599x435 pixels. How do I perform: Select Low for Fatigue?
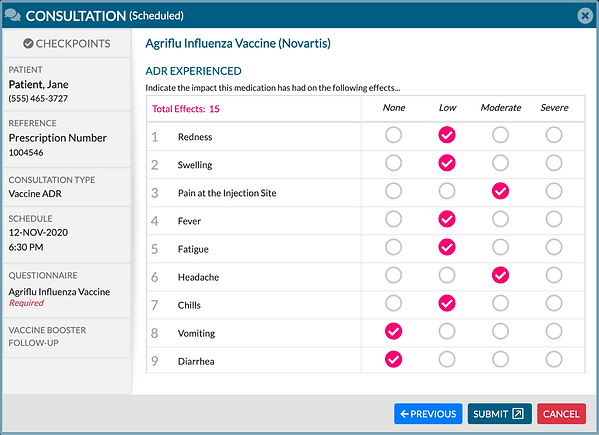(x=447, y=247)
